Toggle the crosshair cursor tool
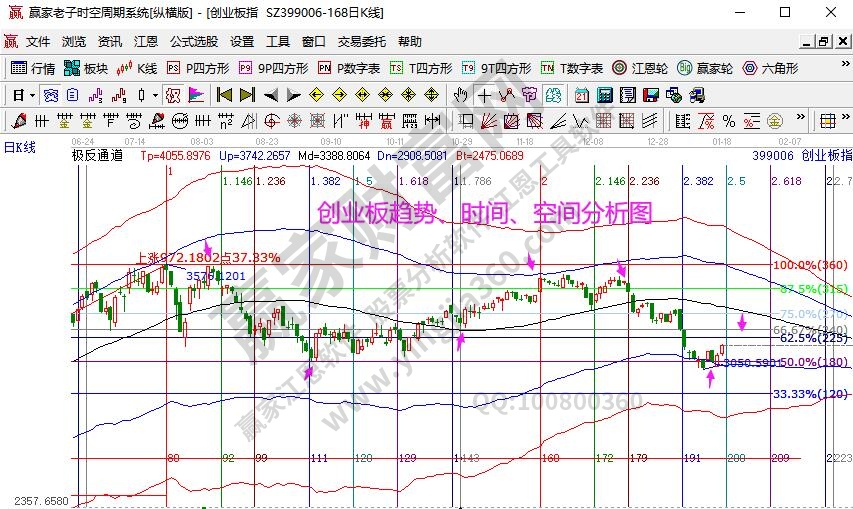Viewport: 853px width, 509px height. tap(484, 96)
